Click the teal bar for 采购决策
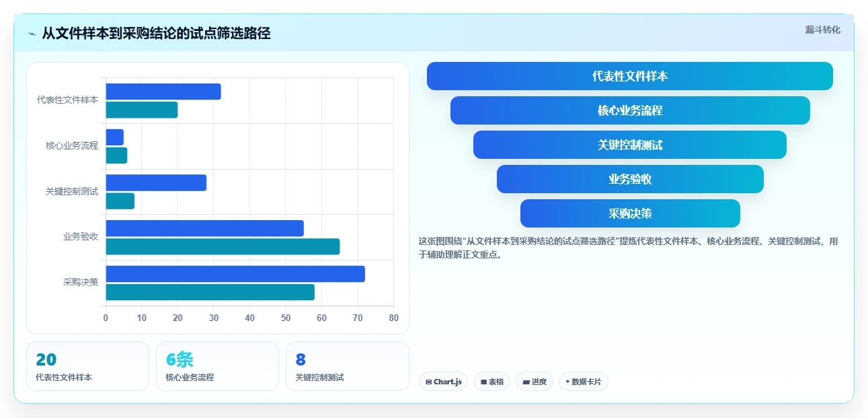This screenshot has height=418, width=868. 210,292
